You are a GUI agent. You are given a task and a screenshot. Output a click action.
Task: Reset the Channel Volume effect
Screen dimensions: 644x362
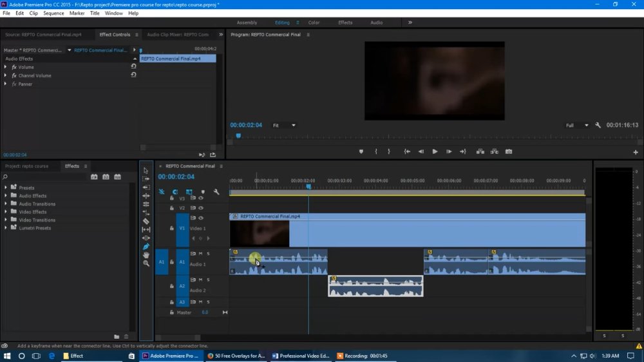tap(133, 75)
